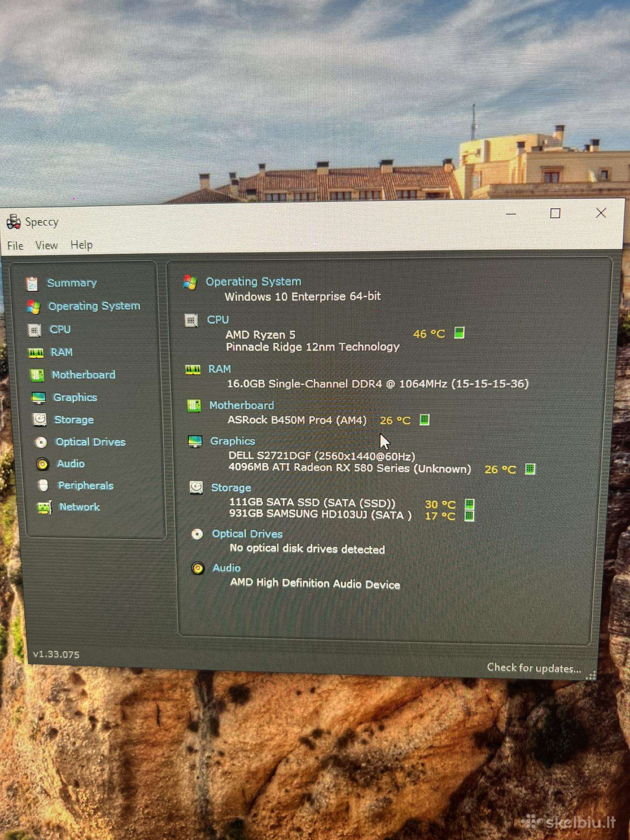Select Storage in the sidebar

(x=74, y=420)
